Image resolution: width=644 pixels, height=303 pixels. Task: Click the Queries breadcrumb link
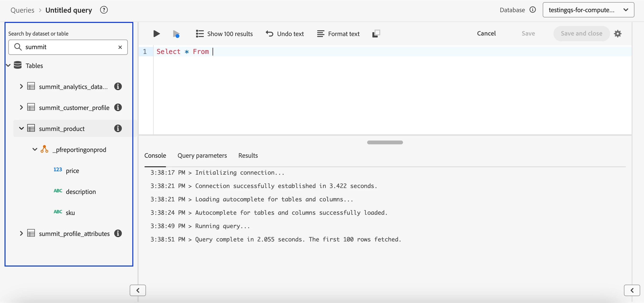coord(22,10)
